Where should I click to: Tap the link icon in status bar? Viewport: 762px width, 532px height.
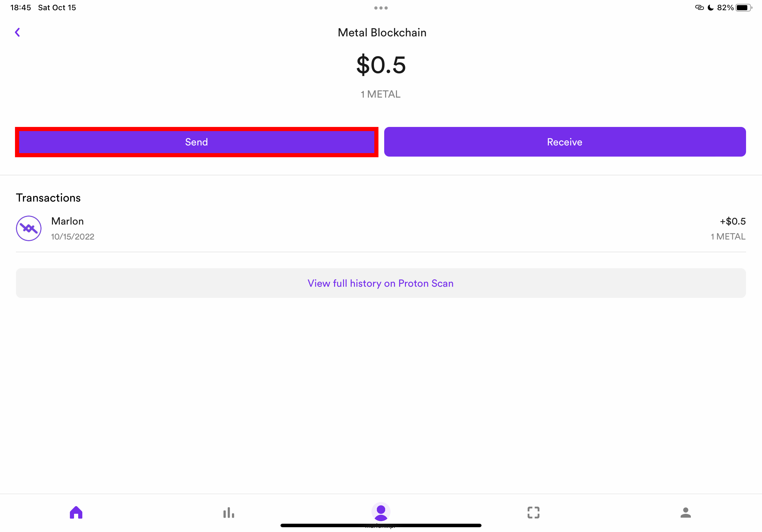tap(699, 8)
